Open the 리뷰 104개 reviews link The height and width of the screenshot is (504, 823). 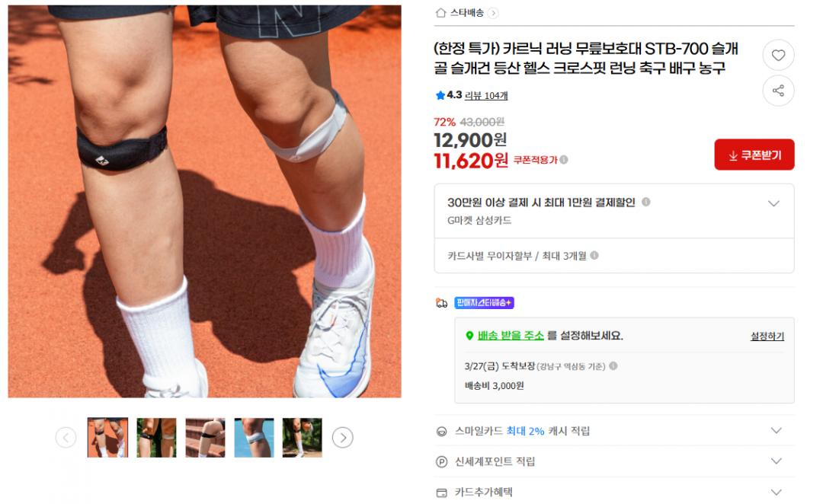(486, 95)
